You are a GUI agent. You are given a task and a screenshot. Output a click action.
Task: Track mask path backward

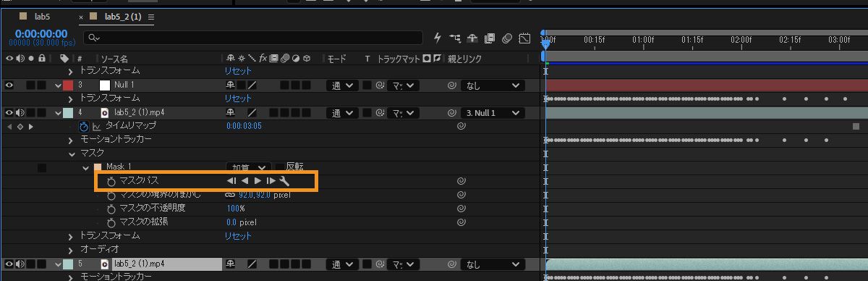(244, 181)
